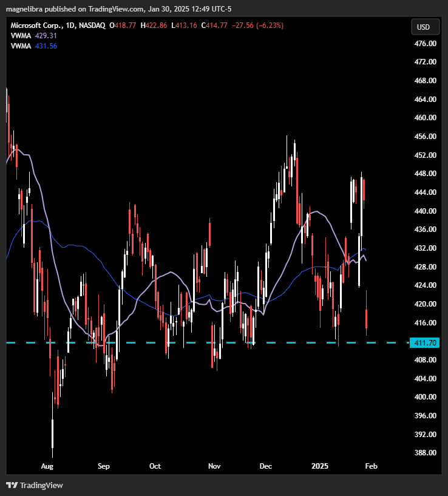The width and height of the screenshot is (448, 496).
Task: Click the 424.00 price axis label
Action: (425, 285)
